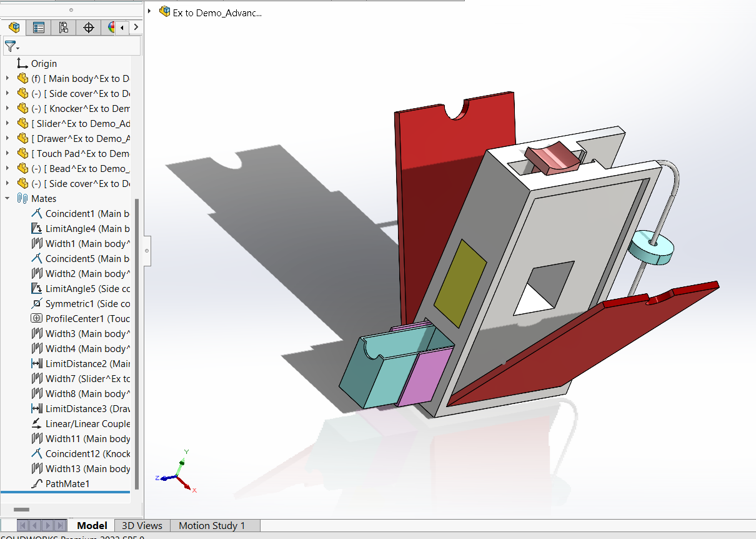Expand the Side cover just below Main body
This screenshot has height=539, width=756.
tap(7, 93)
